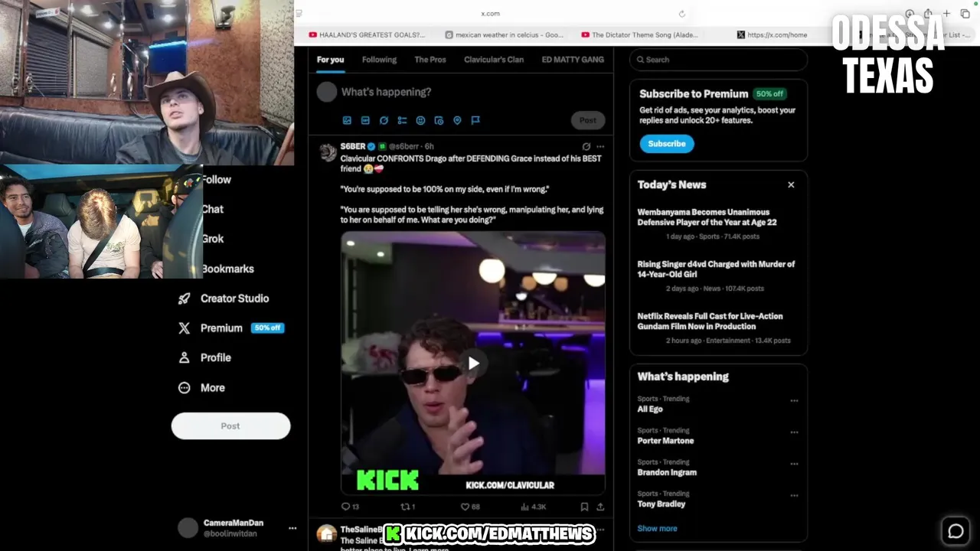Share the S6BER post
The image size is (980, 551).
click(600, 507)
